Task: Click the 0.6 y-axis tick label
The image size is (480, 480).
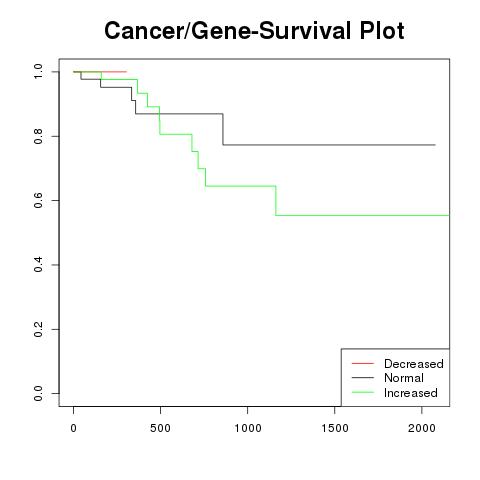Action: click(38, 200)
